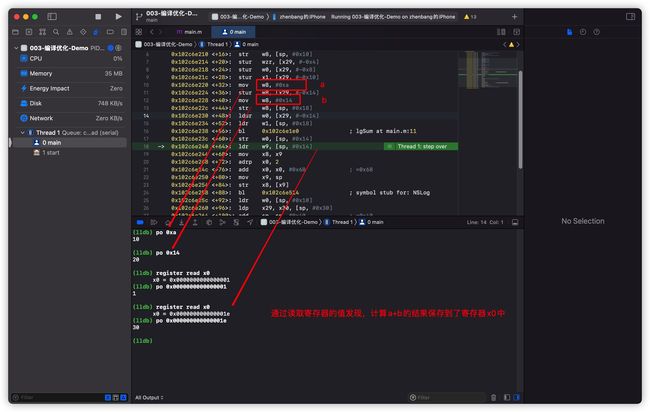Open the Project navigator icon
This screenshot has height=412, width=650.
point(15,32)
